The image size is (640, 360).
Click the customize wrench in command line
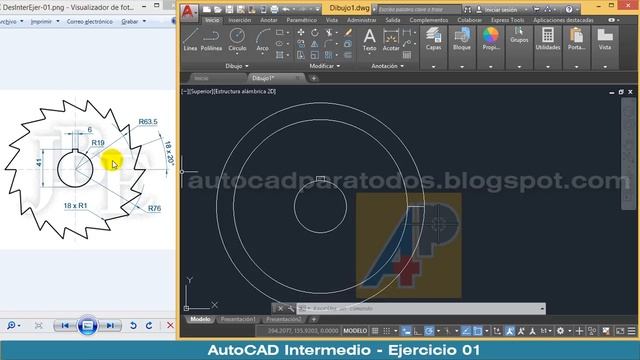click(x=291, y=309)
